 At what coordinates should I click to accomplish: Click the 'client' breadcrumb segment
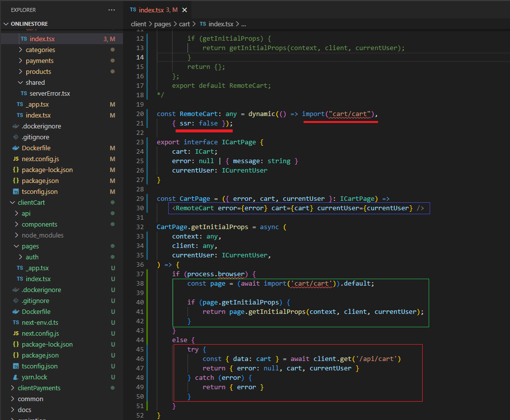138,24
